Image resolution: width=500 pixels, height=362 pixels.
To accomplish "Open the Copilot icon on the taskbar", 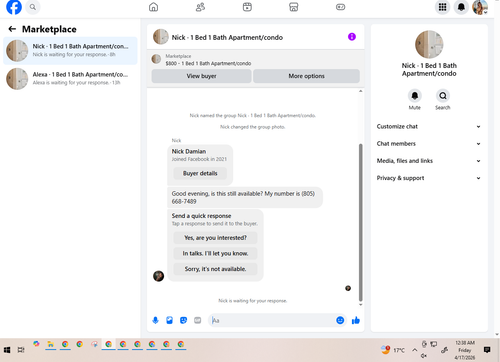I will [x=36, y=344].
